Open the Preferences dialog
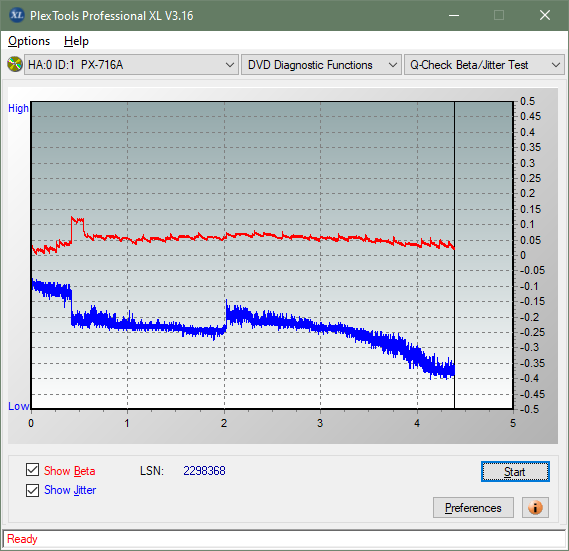 coord(473,507)
